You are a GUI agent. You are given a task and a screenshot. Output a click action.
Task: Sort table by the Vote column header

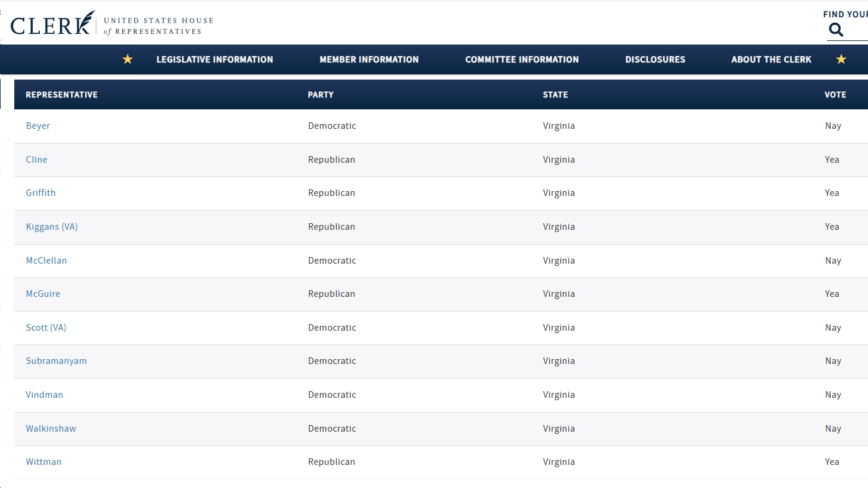coord(835,94)
